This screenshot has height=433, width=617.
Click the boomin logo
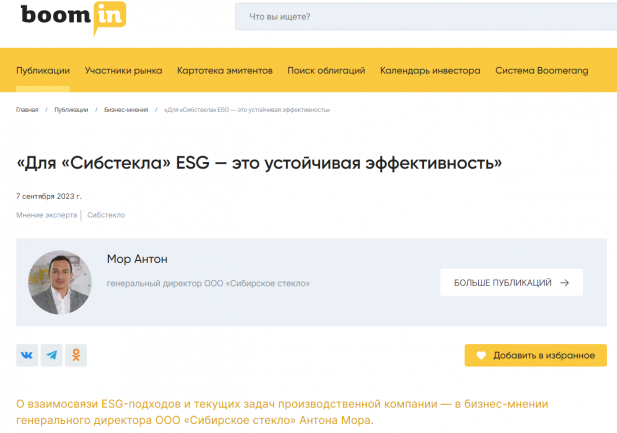tap(73, 18)
